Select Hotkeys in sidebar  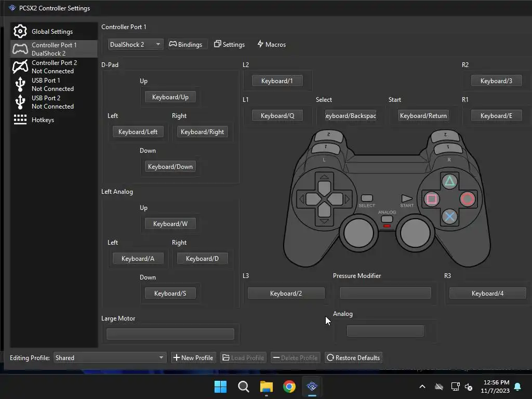[x=54, y=119]
